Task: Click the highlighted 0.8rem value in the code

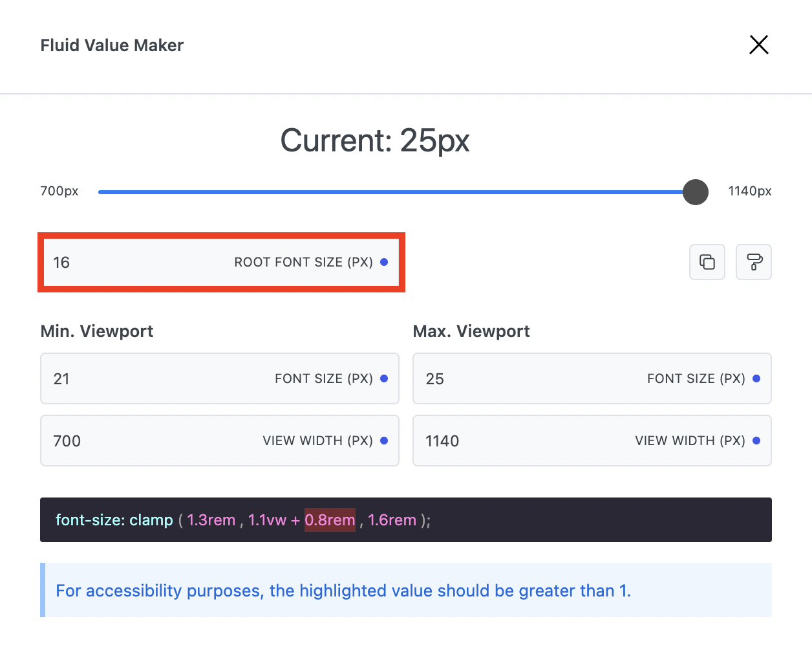Action: [330, 520]
